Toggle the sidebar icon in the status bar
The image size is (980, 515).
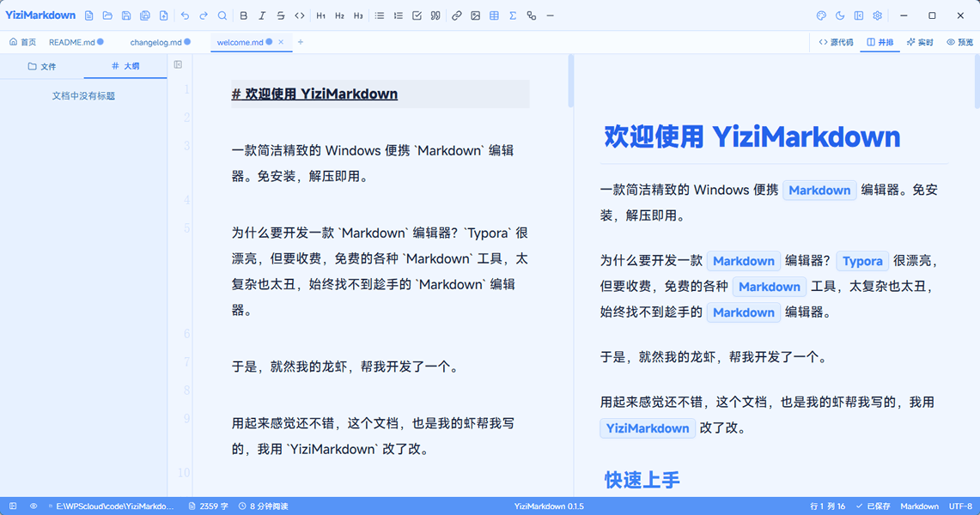13,506
